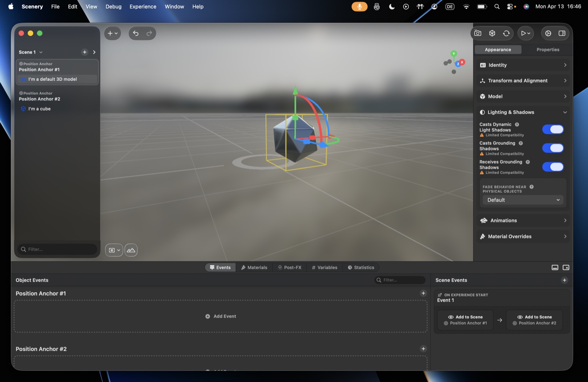Switch to the Statistics tab
Screen dimensions: 588x382
(x=361, y=268)
